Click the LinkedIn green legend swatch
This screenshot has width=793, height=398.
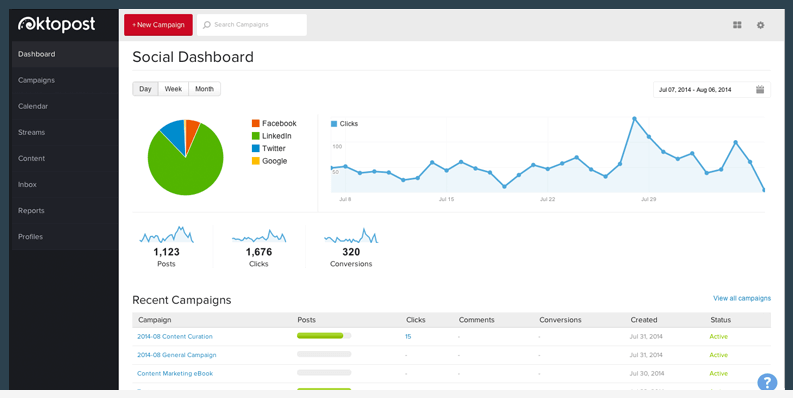255,136
